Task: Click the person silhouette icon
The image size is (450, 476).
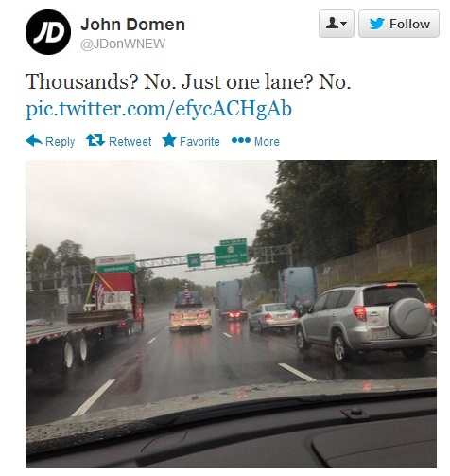Action: click(332, 23)
